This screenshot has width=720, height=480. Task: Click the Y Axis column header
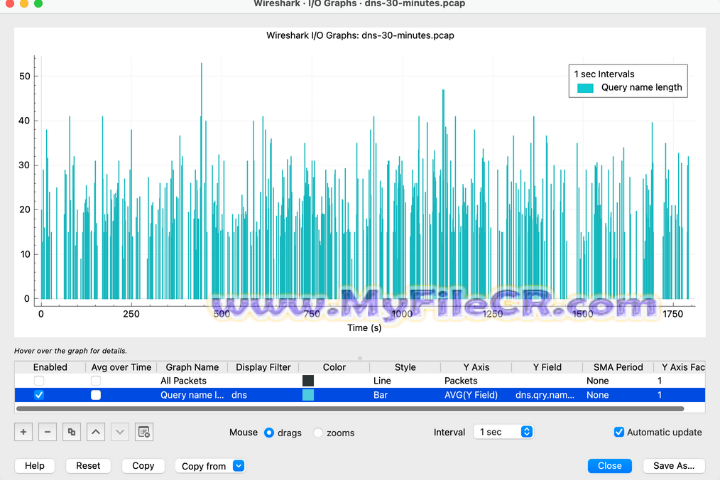(x=476, y=367)
